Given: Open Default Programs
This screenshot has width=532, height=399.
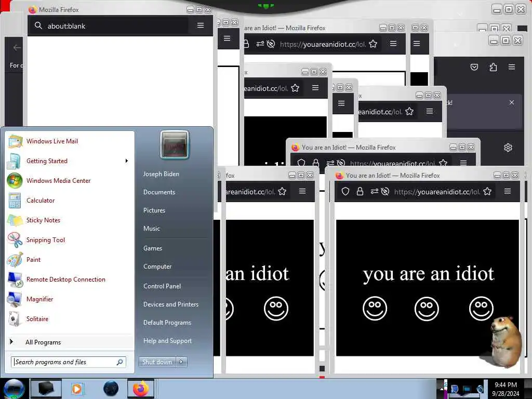Looking at the screenshot, I should 167,322.
